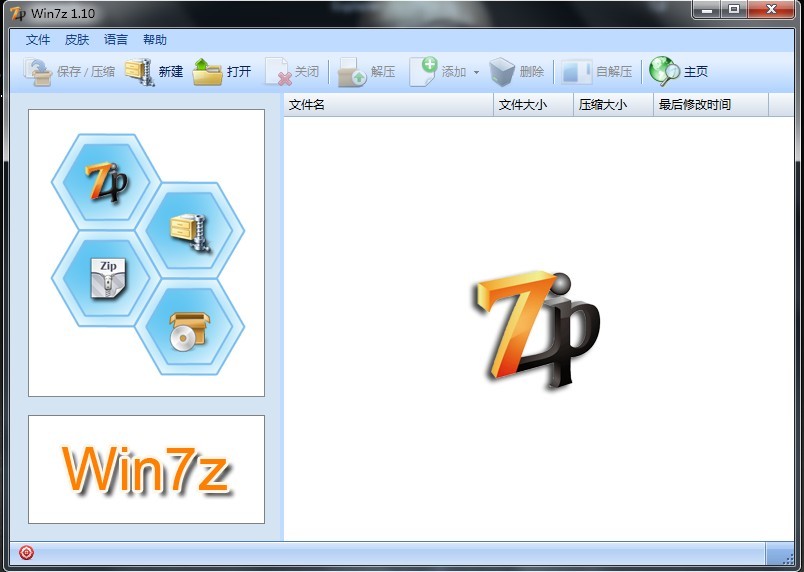Image resolution: width=804 pixels, height=572 pixels.
Task: Open the 文件 (File) menu
Action: coord(38,40)
